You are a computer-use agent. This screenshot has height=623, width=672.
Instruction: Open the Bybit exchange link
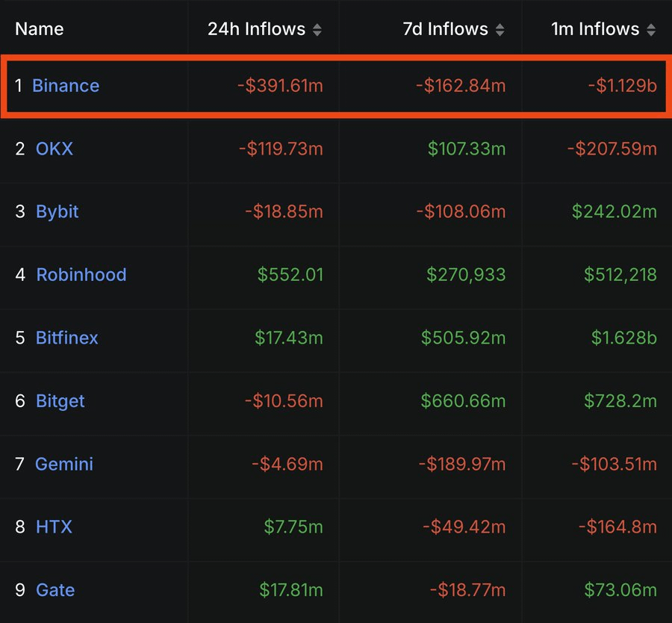57,211
